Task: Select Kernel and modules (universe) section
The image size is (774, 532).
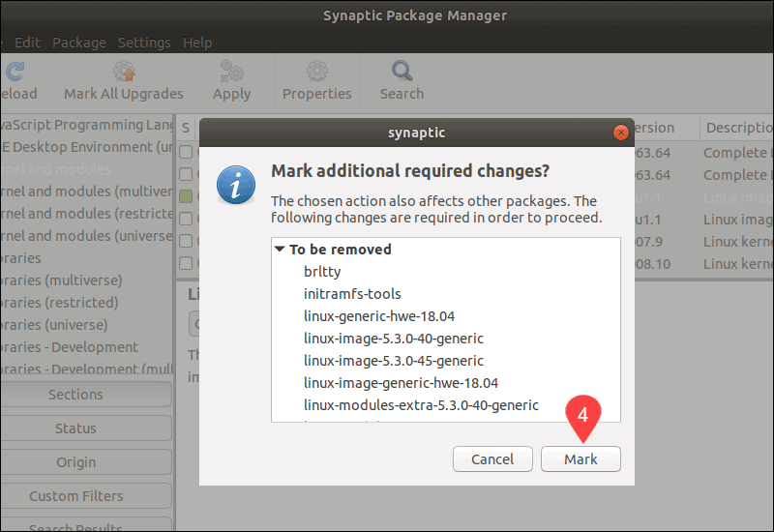Action: [86, 236]
